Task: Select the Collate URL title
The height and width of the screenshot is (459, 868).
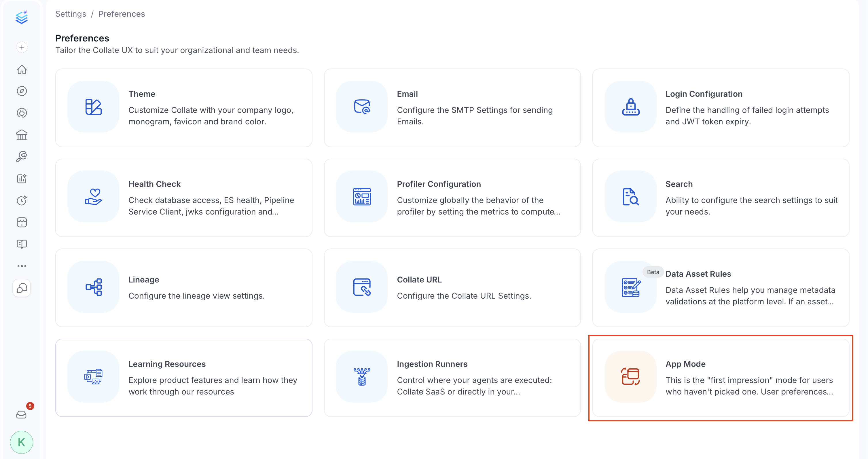Action: (x=419, y=280)
